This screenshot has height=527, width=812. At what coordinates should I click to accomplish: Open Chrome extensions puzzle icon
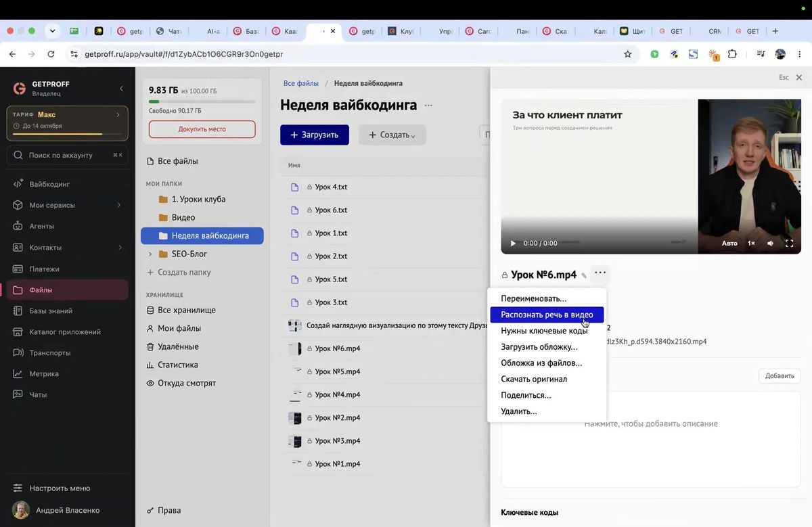(732, 54)
